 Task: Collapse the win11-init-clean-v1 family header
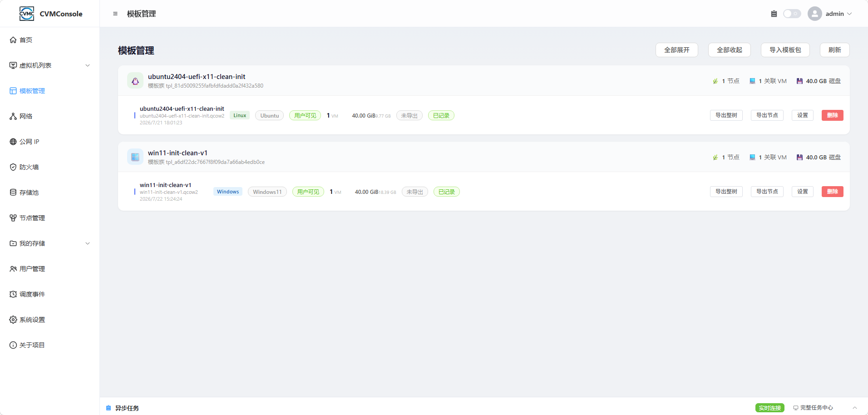pyautogui.click(x=484, y=157)
